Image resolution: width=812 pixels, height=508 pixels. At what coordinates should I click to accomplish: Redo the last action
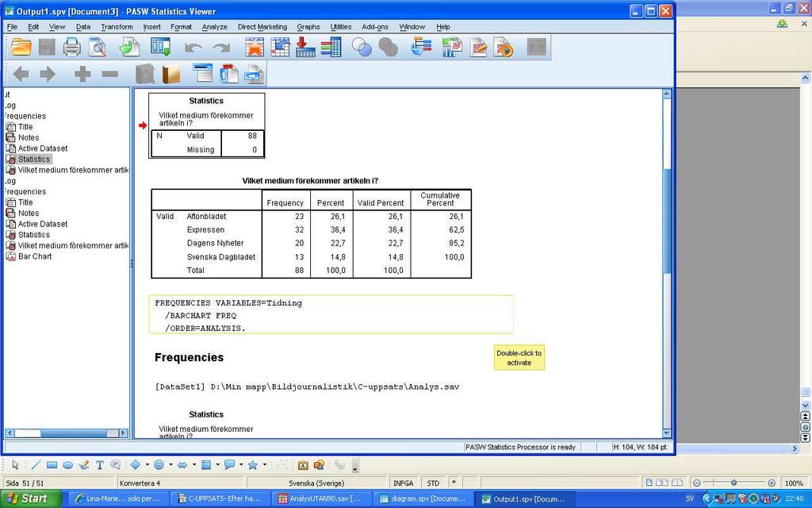[222, 48]
